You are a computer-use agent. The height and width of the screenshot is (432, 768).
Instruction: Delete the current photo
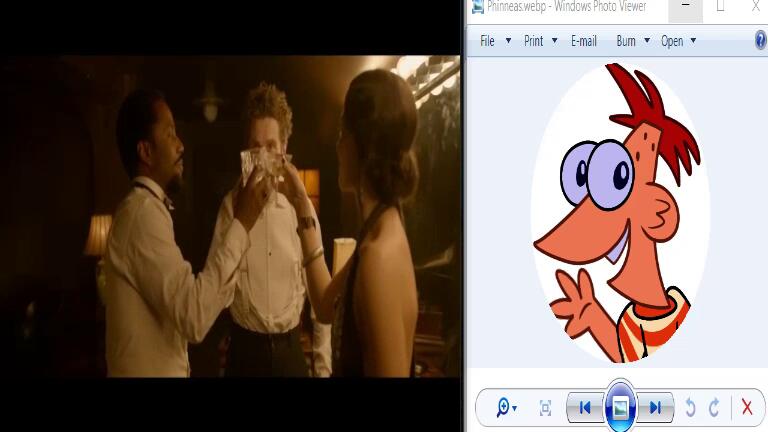point(746,407)
